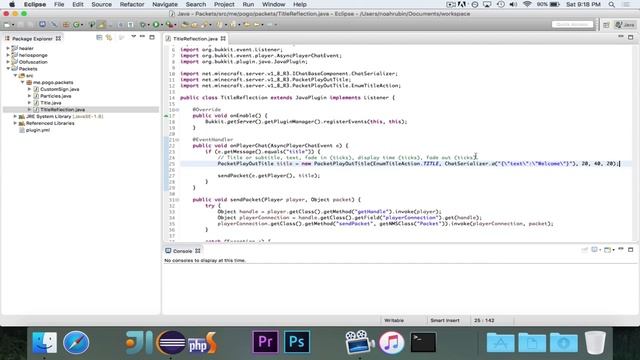Click the Wi-Fi icon in menu bar
Image resolution: width=640 pixels, height=360 pixels.
(x=527, y=4)
